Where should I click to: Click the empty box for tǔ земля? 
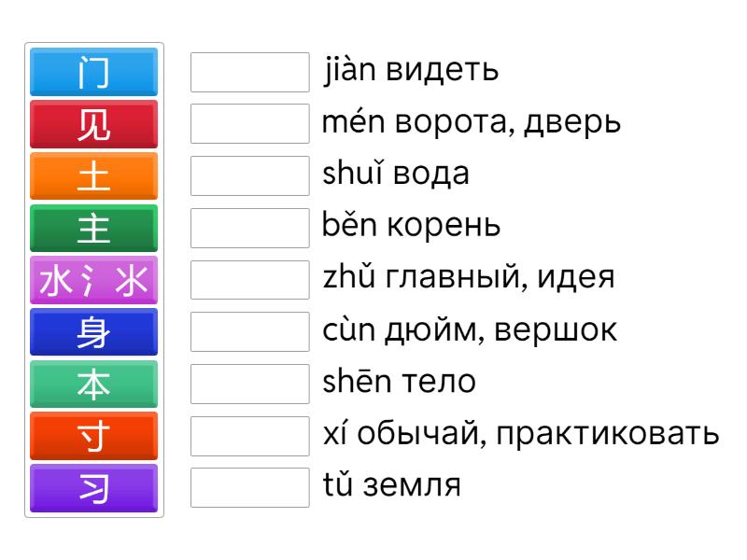[249, 488]
